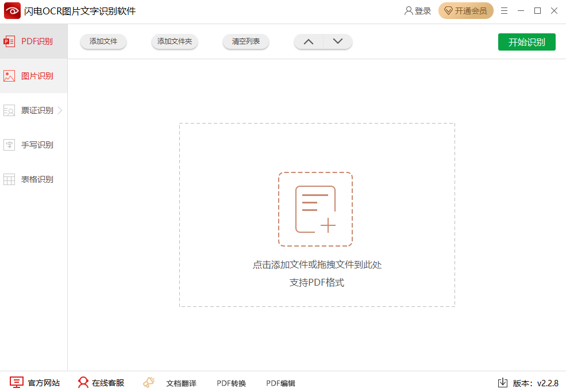Expand the 票证识别 submenu chevron
The image size is (566, 392).
[60, 110]
